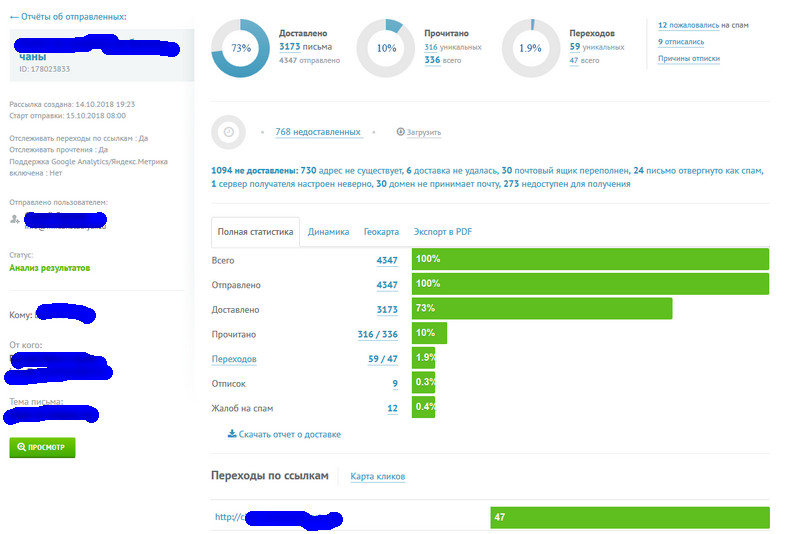Viewport: 795px width, 534px height.
Task: Click Рассылка создана: 14.10.2018 19:23 text
Action: 72,104
